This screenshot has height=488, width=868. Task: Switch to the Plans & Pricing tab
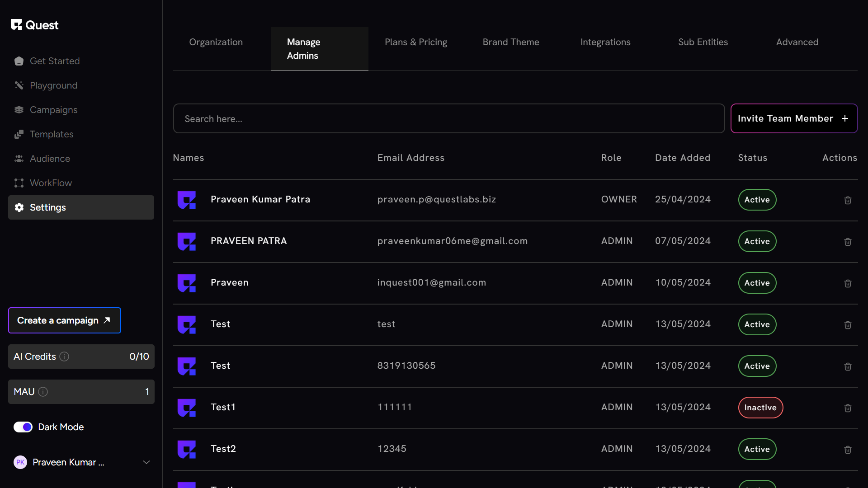tap(415, 42)
